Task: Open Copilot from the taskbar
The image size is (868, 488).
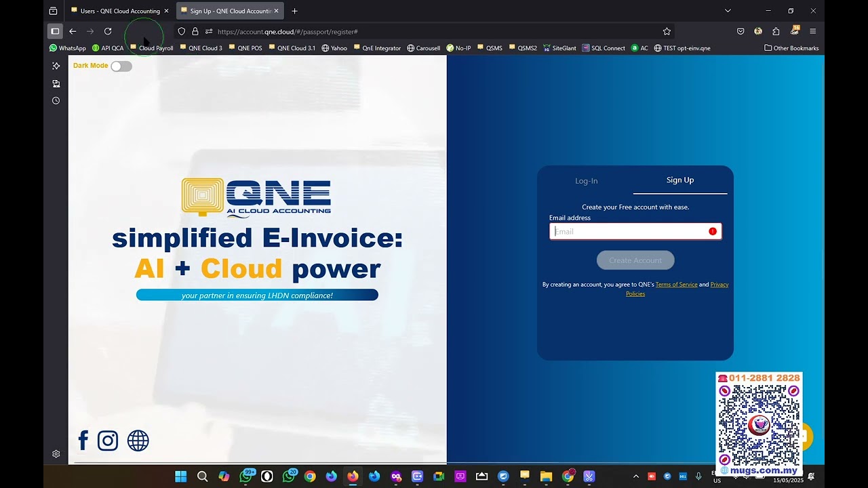Action: (224, 476)
